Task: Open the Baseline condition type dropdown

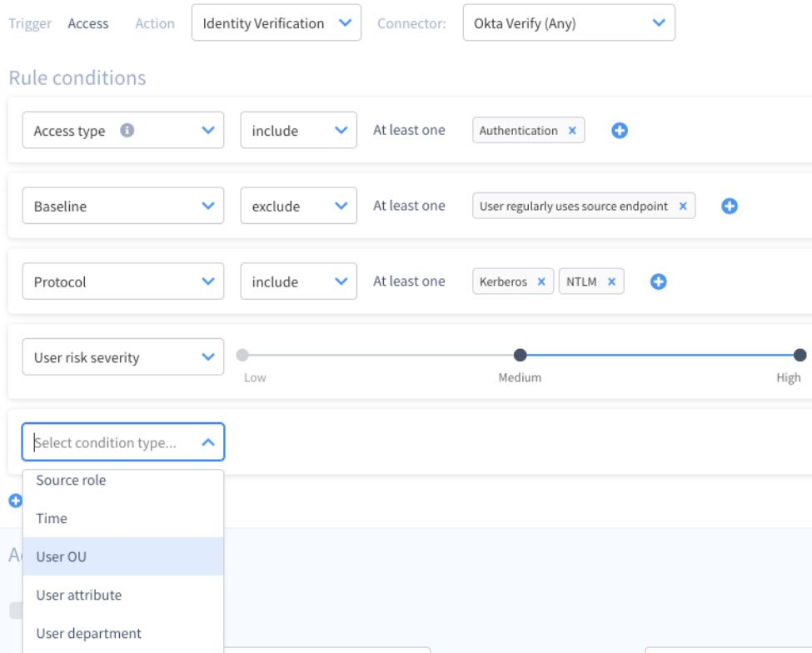Action: click(122, 207)
